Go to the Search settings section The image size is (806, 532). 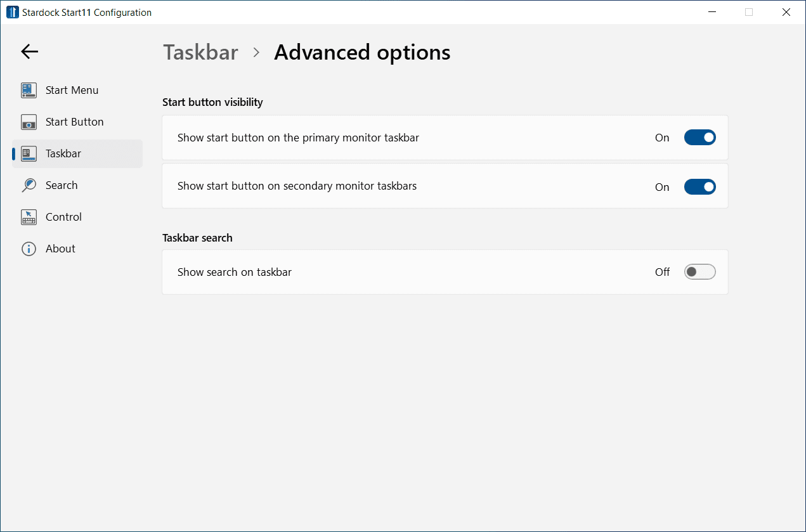click(62, 185)
